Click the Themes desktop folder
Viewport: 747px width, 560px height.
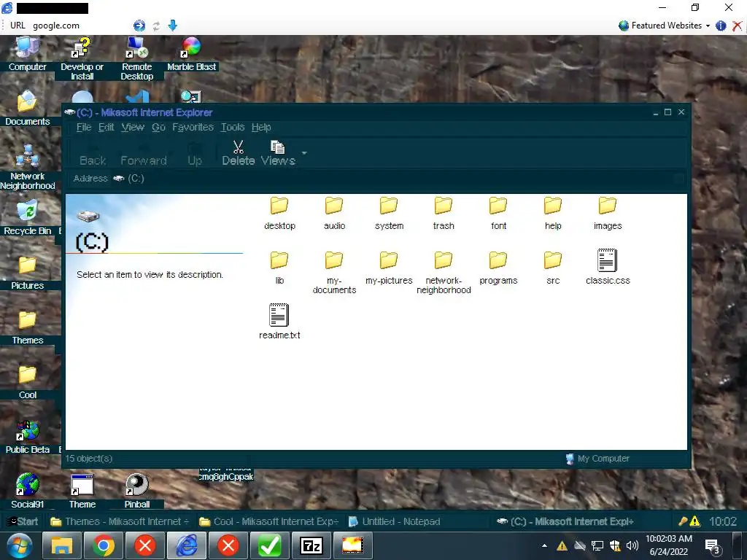point(27,327)
